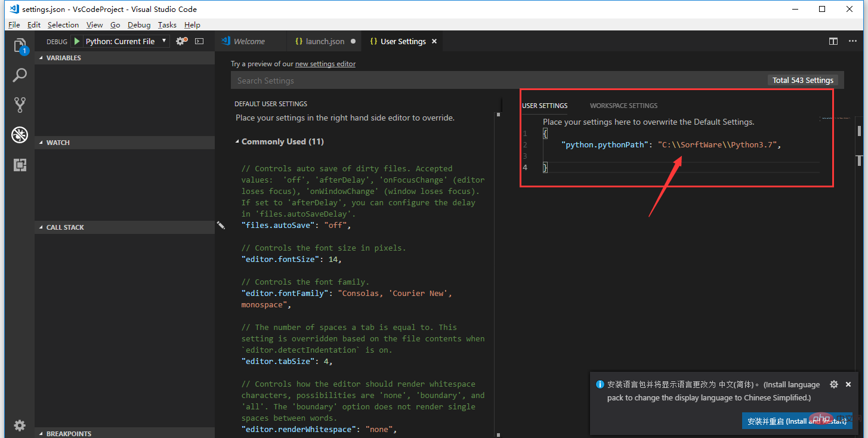Click the python.pythonPath key text
The width and height of the screenshot is (868, 438).
pos(606,144)
